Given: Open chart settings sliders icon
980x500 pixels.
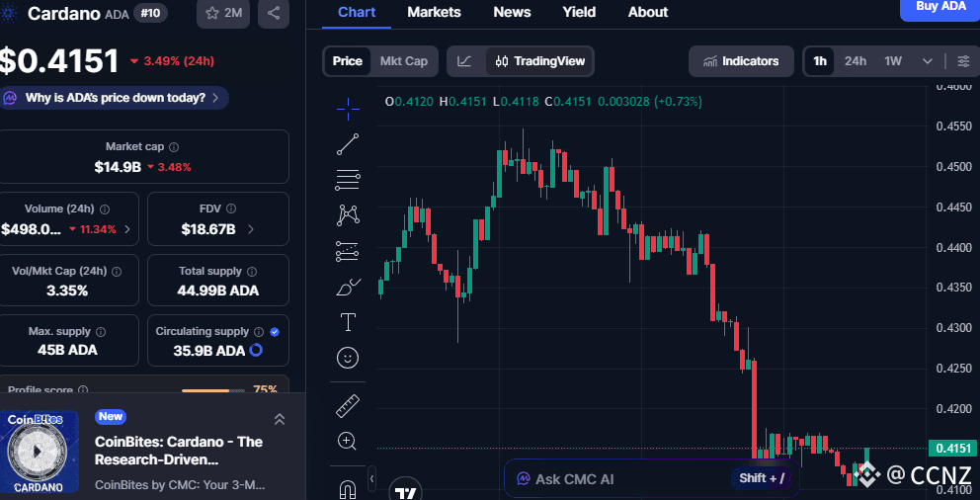Looking at the screenshot, I should click(963, 61).
